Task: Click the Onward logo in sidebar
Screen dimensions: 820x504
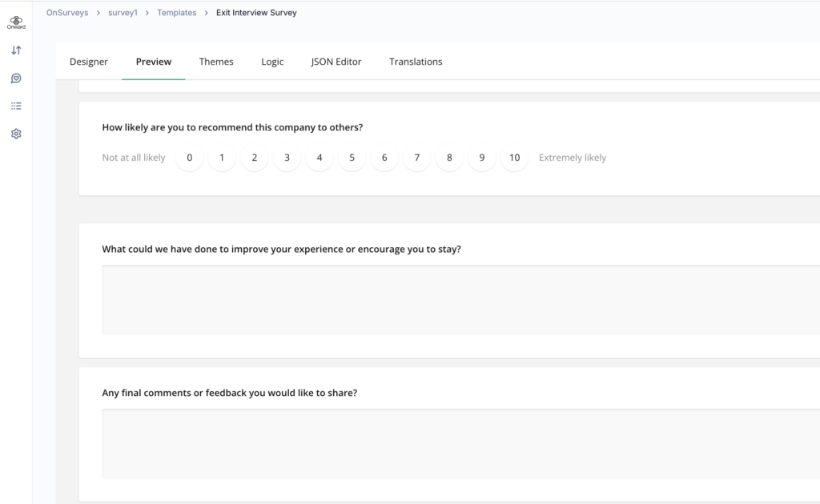Action: (16, 22)
